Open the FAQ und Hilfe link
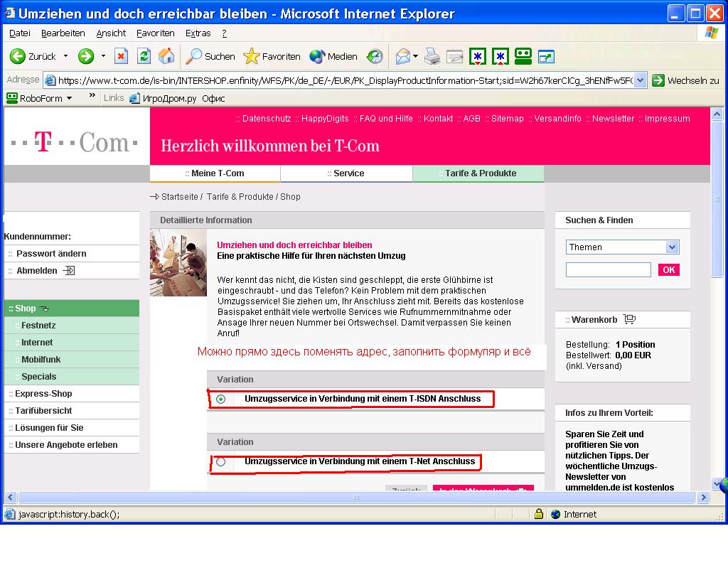The height and width of the screenshot is (568, 728). (386, 119)
